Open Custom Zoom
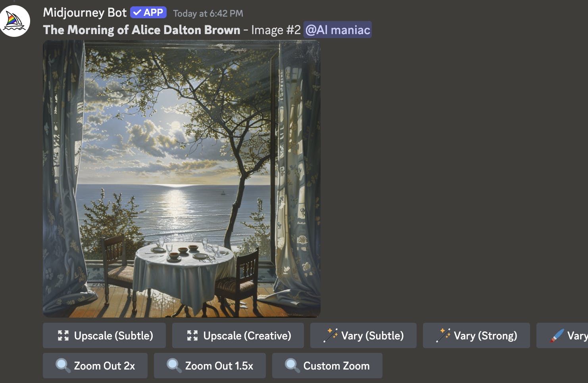Screen dimensions: 588x383 point(327,366)
